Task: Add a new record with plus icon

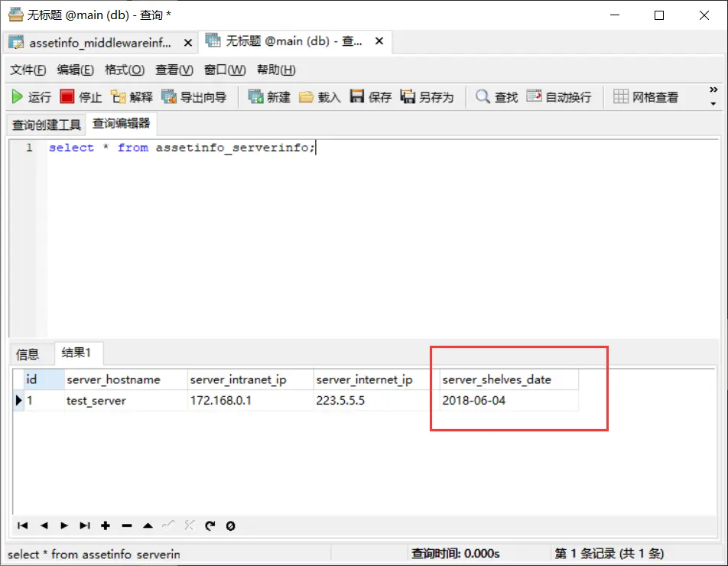Action: coord(106,525)
